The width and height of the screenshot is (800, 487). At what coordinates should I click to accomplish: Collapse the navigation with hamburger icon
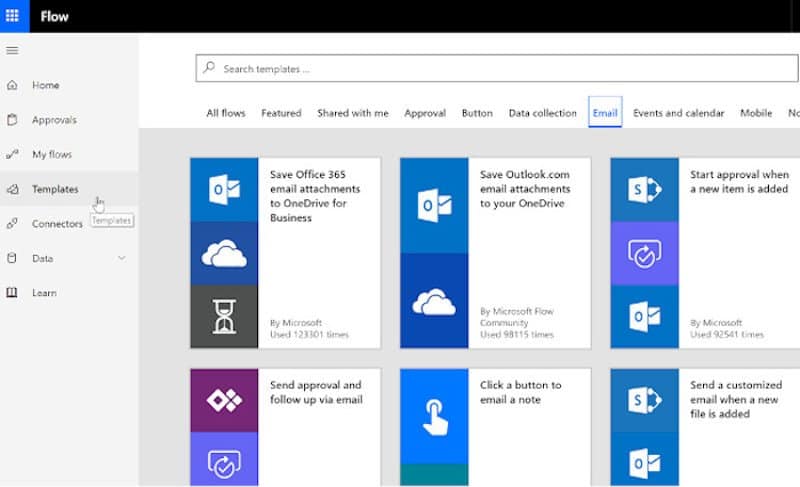click(x=12, y=50)
